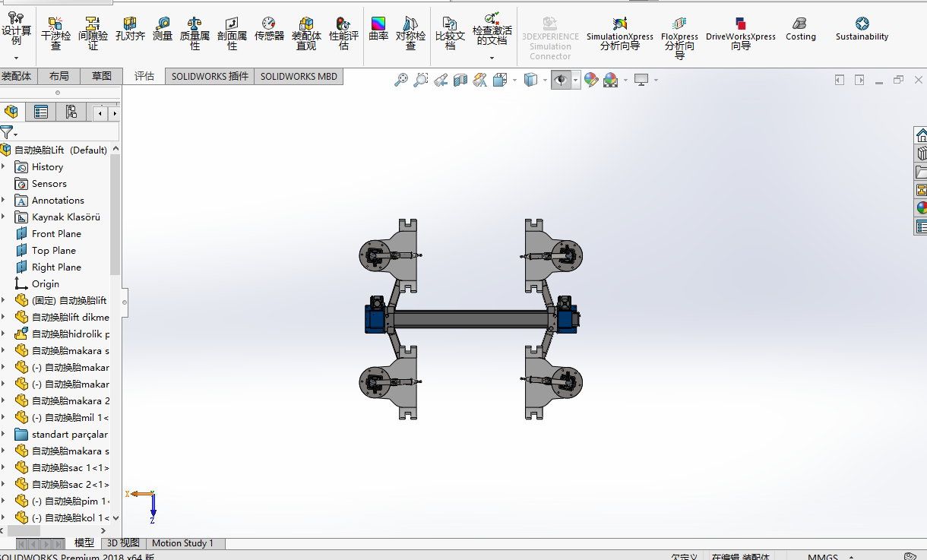
Task: Select Front Plane in tree
Action: click(x=56, y=233)
